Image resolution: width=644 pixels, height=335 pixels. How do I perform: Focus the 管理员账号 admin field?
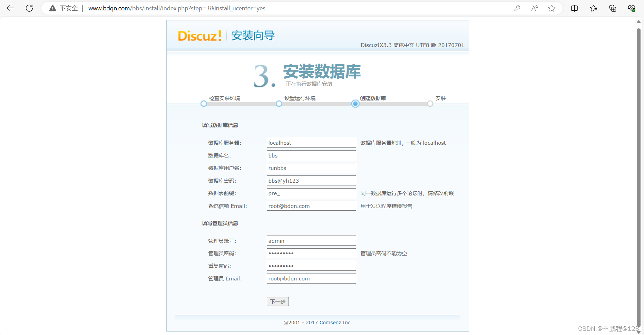tap(311, 241)
